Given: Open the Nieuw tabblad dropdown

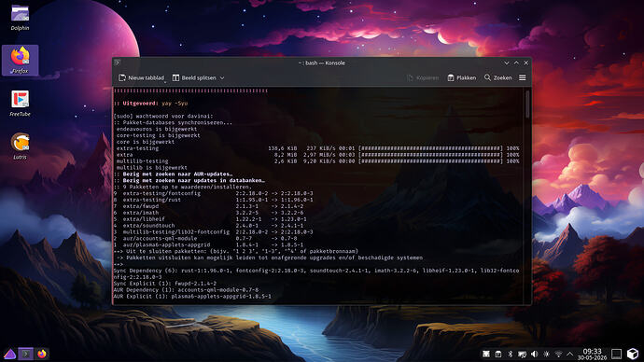Looking at the screenshot, I should 141,77.
